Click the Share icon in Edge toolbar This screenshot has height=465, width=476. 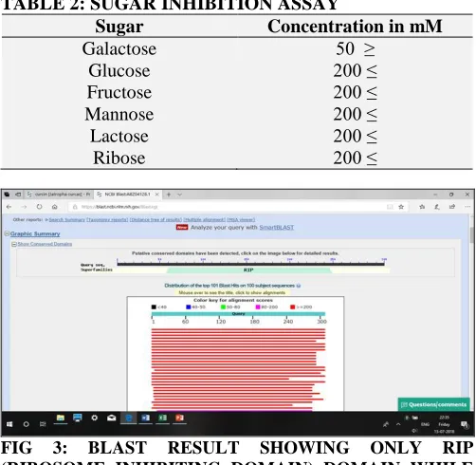(x=452, y=207)
